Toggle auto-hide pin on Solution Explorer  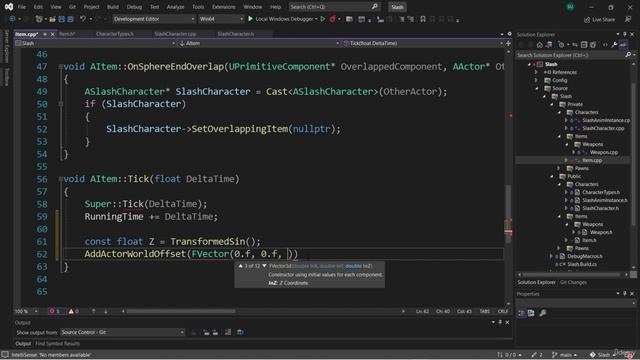click(x=625, y=34)
